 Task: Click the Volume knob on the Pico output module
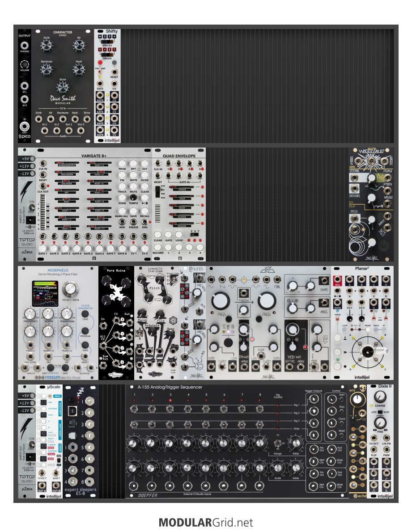point(25,64)
